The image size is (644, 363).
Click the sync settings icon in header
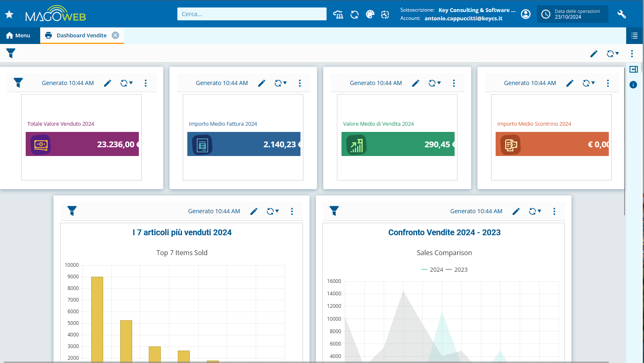tap(385, 15)
